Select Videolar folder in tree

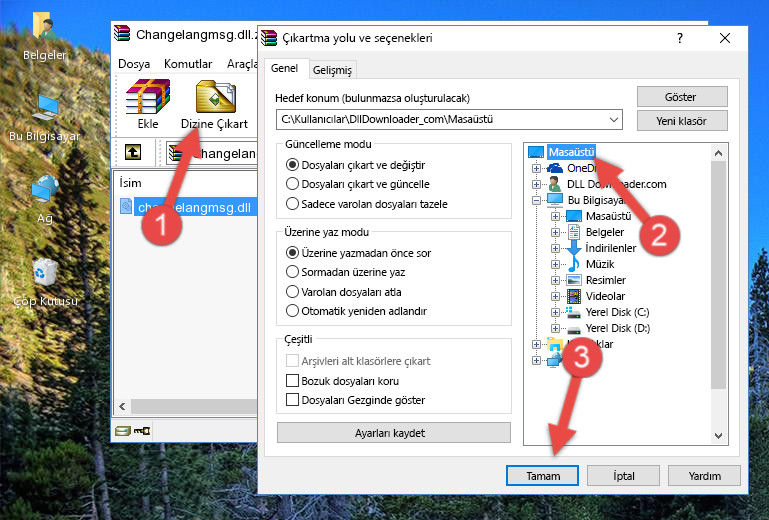605,296
